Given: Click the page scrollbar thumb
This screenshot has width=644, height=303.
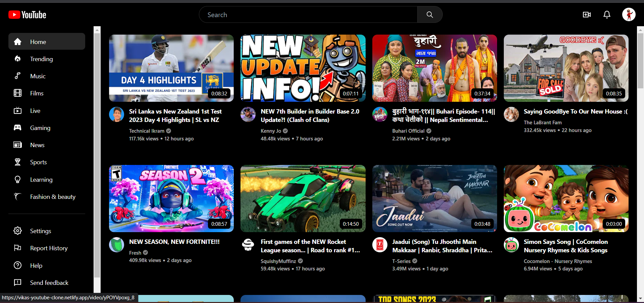Looking at the screenshot, I should [640, 60].
